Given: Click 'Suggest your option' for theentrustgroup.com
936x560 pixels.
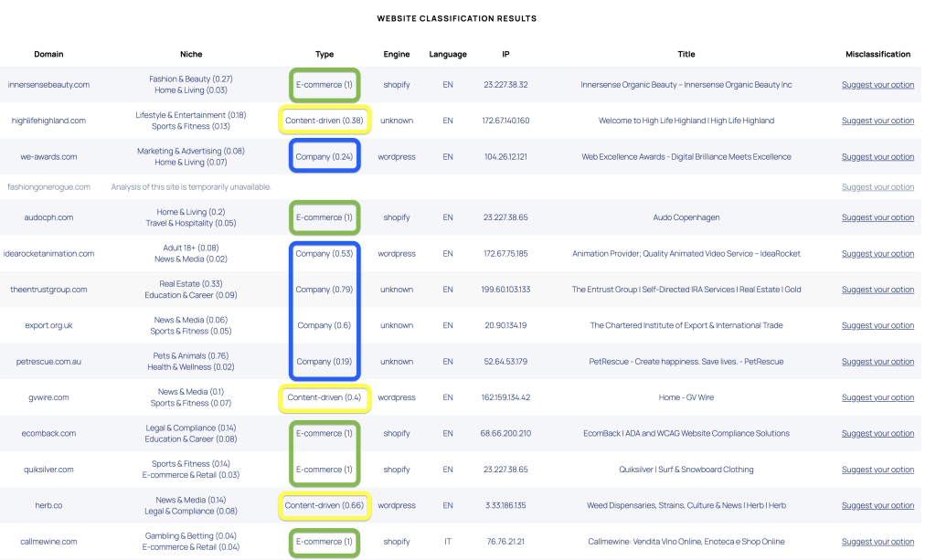Looking at the screenshot, I should tap(877, 290).
